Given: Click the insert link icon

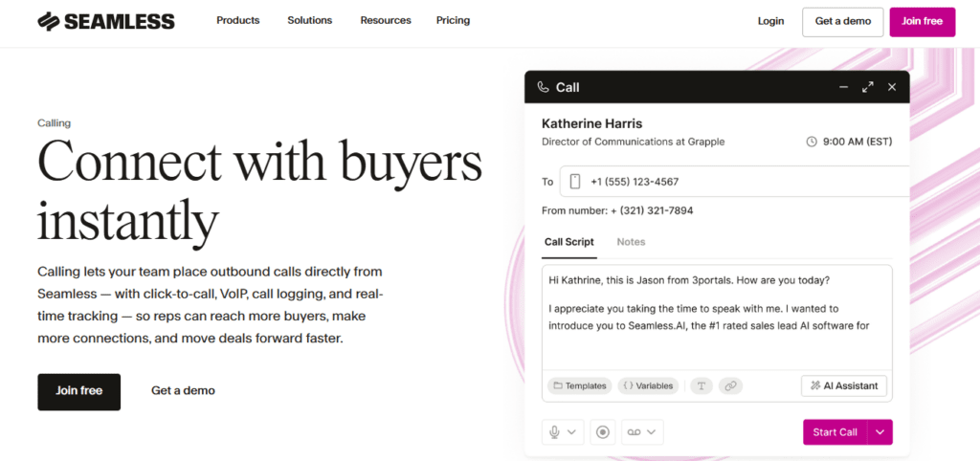Looking at the screenshot, I should click(730, 385).
